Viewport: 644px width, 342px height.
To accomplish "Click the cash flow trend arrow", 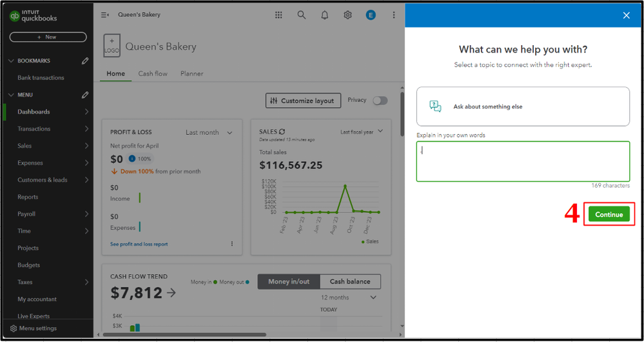I will (x=171, y=293).
